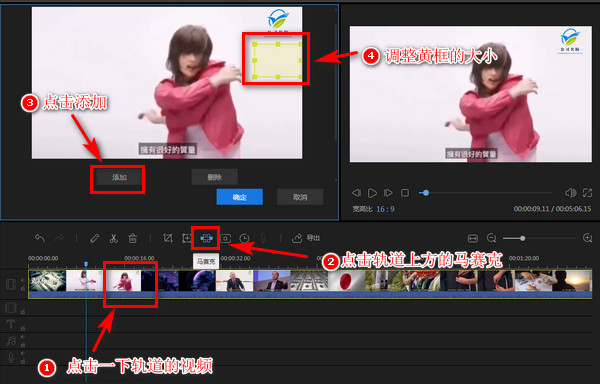Click ruler at 00:00:16.00 timestamp
This screenshot has width=600, height=384.
[139, 258]
